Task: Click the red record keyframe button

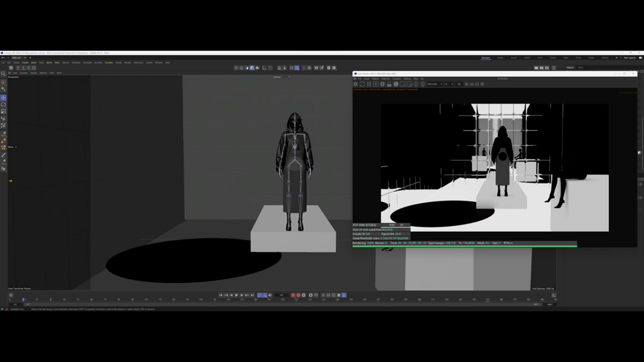Action: (293, 295)
